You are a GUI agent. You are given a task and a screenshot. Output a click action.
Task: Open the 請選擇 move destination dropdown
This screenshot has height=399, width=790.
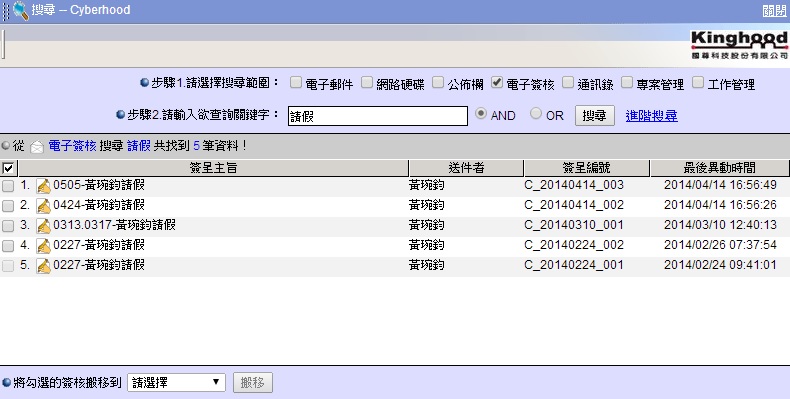[x=176, y=382]
